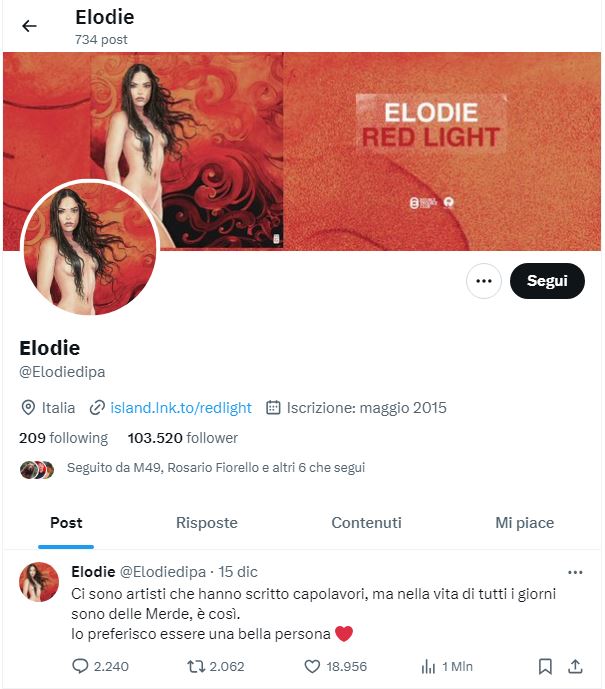Show the 209 following list
This screenshot has width=605, height=689.
point(63,438)
